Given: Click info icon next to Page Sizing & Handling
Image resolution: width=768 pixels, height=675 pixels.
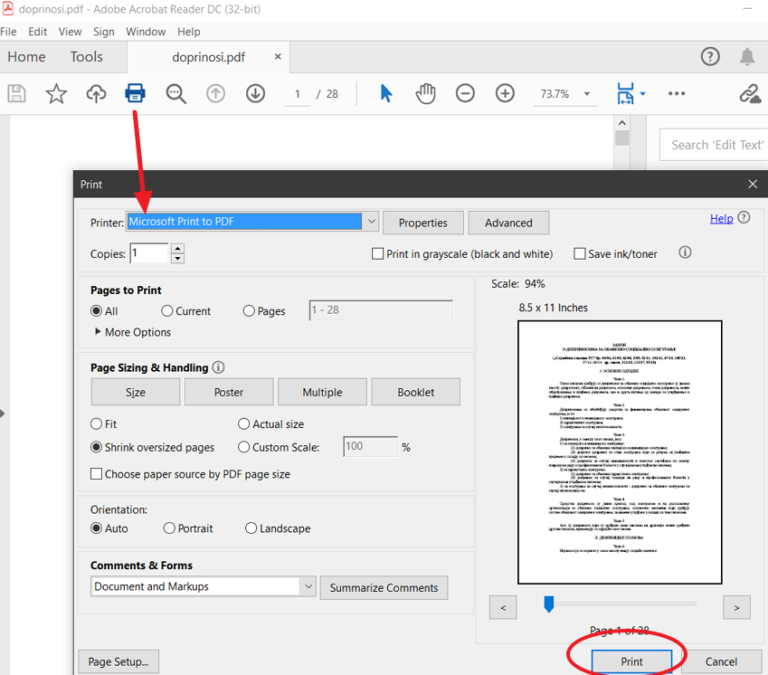Looking at the screenshot, I should pyautogui.click(x=218, y=367).
